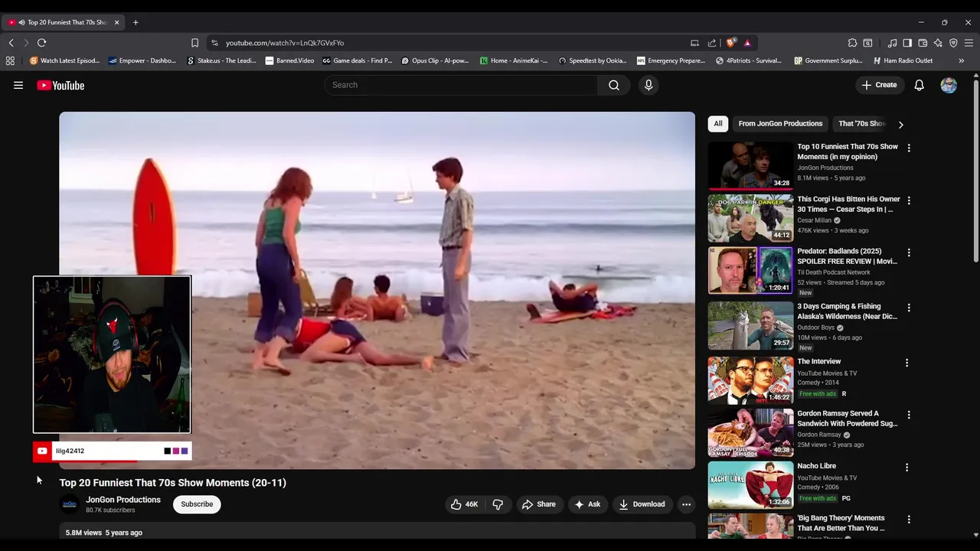Play the Top 10 Funniest thumbnail
Screen dimensions: 980x551
(750, 165)
